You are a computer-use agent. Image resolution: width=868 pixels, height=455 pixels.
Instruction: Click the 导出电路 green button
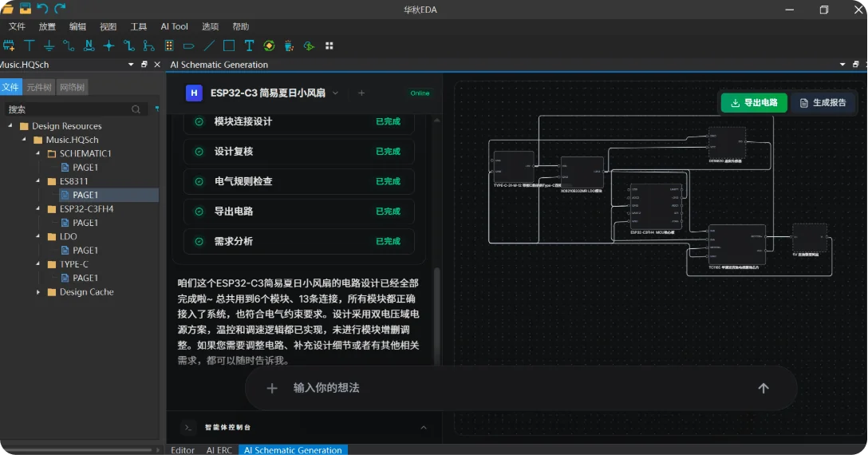click(754, 102)
